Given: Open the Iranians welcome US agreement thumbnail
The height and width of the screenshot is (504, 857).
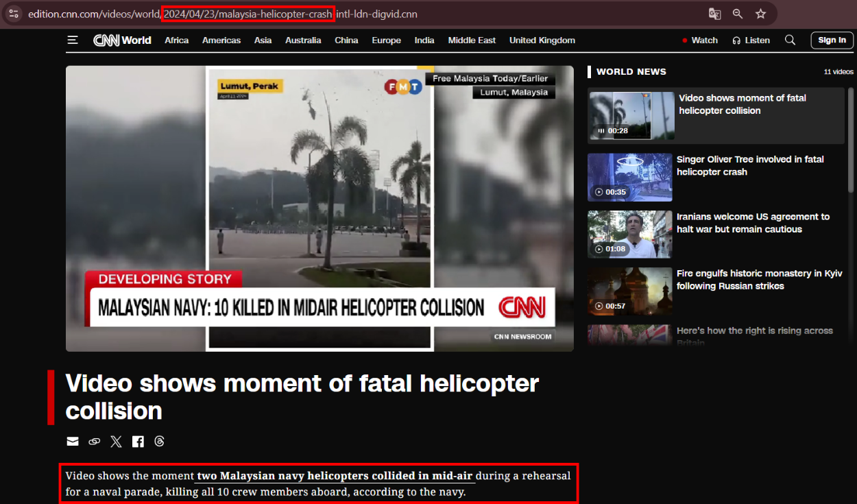Looking at the screenshot, I should (629, 235).
